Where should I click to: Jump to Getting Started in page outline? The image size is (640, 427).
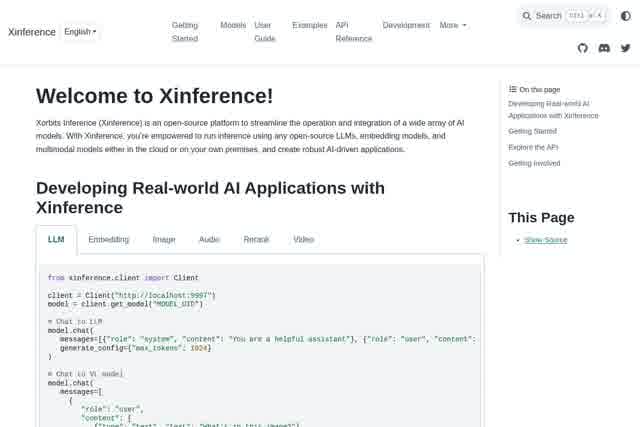[x=532, y=131]
